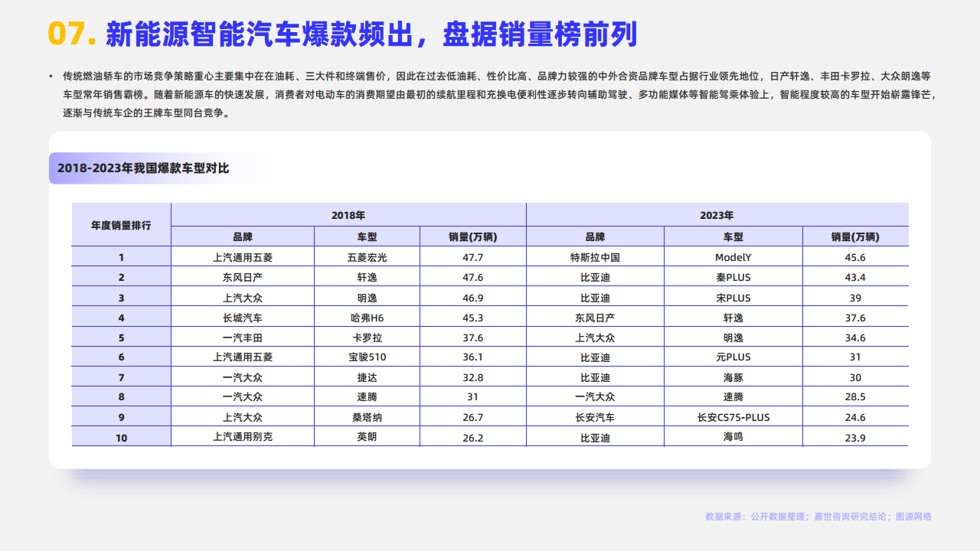Select the sales value 46.9
980x551 pixels.
pyautogui.click(x=473, y=298)
